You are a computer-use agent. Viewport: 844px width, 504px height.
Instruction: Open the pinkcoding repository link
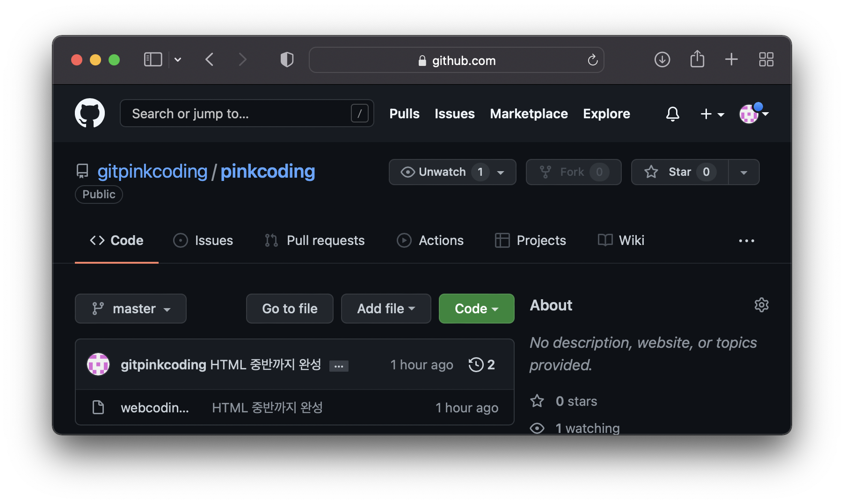pyautogui.click(x=268, y=172)
